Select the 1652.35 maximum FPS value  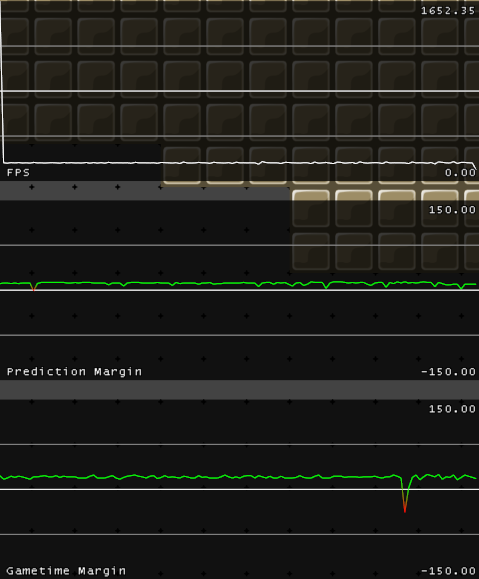click(448, 11)
